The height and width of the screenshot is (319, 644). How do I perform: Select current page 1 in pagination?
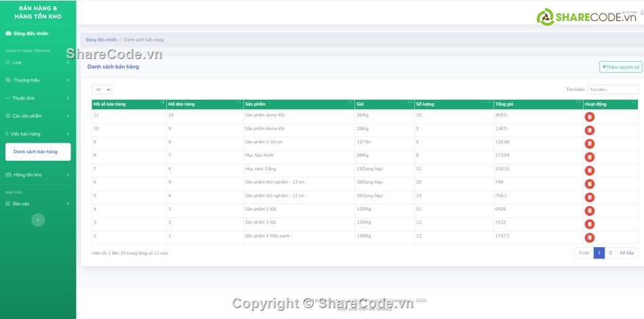tap(599, 252)
